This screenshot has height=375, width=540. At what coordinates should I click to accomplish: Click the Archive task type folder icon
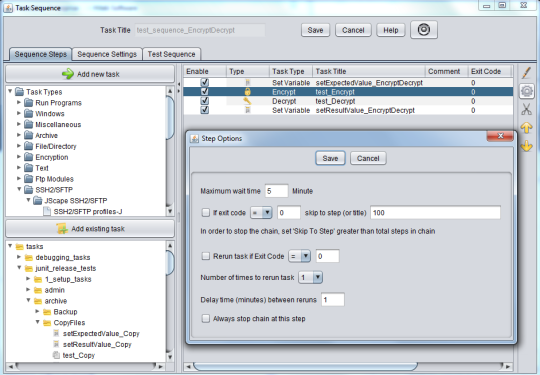tap(29, 135)
